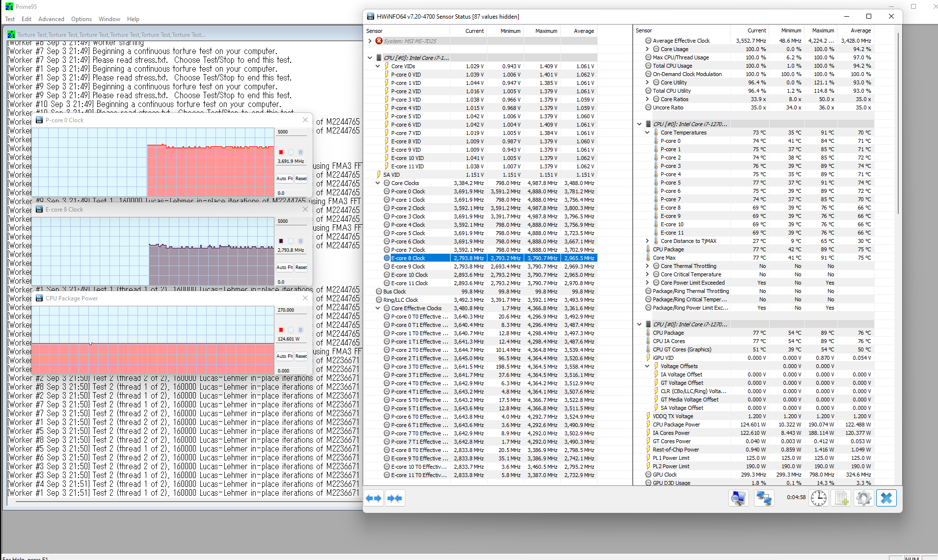Click Reset in E-core 8 Clock graph
Image resolution: width=938 pixels, height=560 pixels.
[301, 267]
